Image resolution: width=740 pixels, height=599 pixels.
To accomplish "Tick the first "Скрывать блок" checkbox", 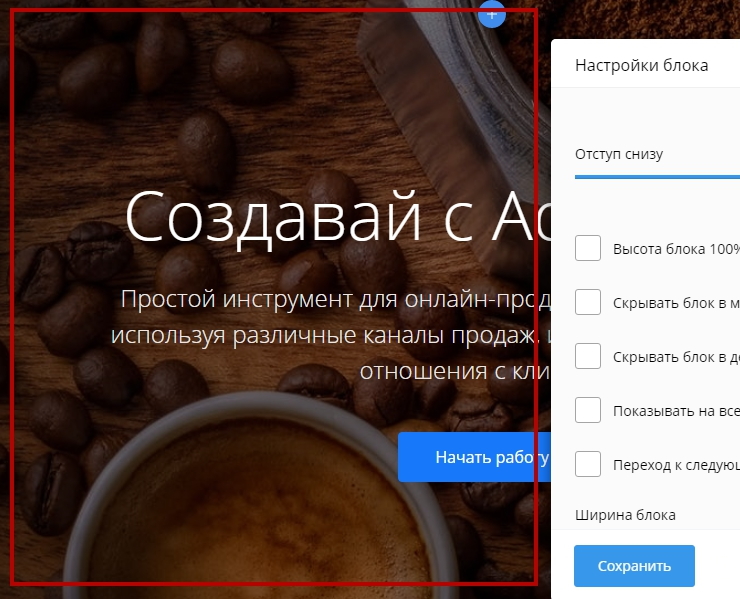I will 588,302.
